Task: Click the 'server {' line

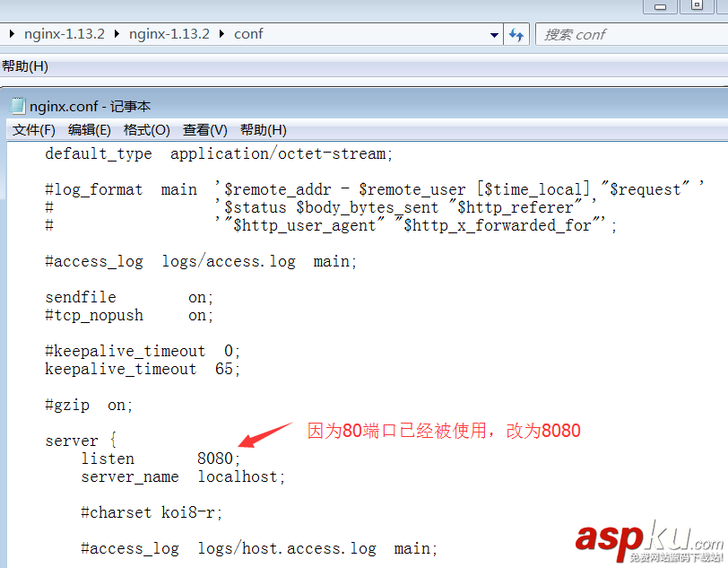Action: pos(81,441)
